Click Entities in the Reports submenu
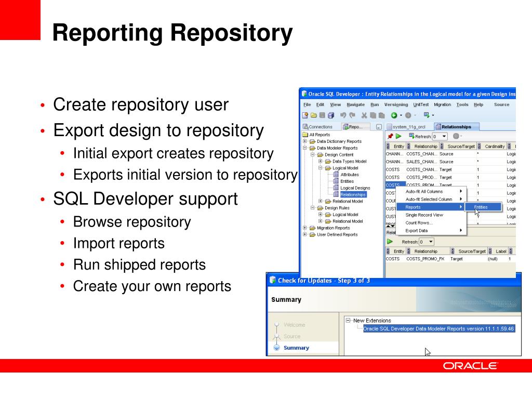Viewport: 532px width, 399px height. 483,207
